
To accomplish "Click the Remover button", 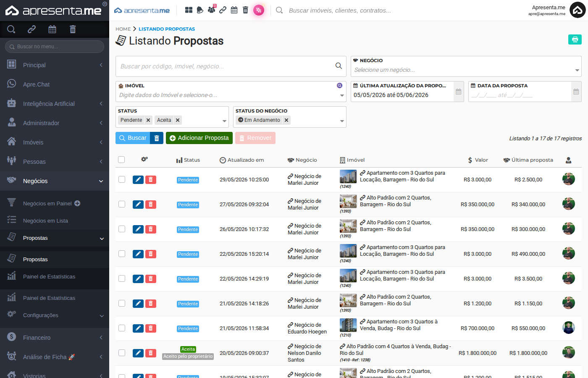I will 255,138.
